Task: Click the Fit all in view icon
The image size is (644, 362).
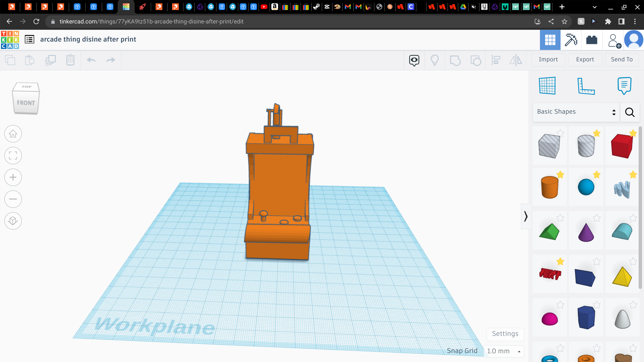Action: pos(13,156)
